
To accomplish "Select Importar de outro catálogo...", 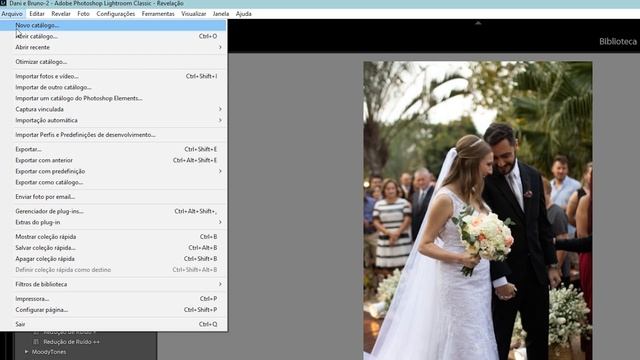I will coord(113,87).
